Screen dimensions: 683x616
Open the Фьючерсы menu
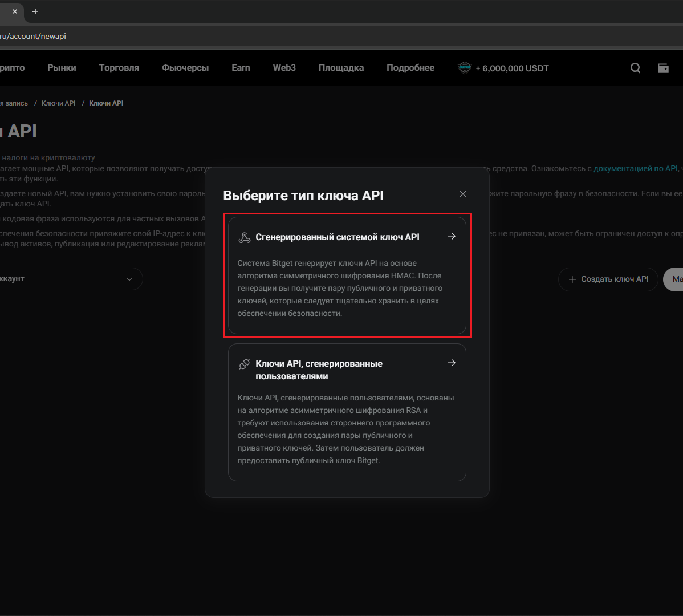point(185,68)
